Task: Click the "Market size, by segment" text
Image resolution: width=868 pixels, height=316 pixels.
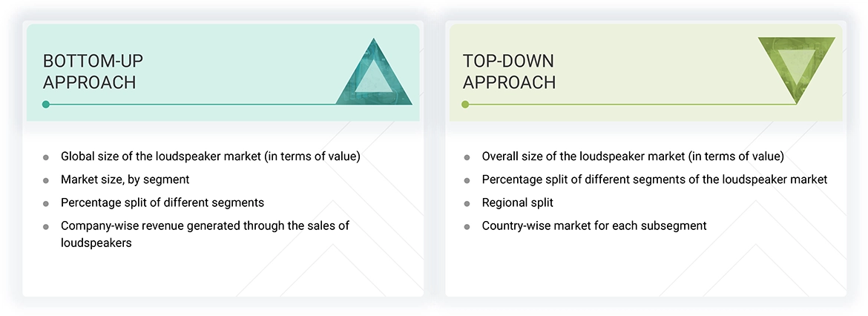Action: tap(125, 180)
